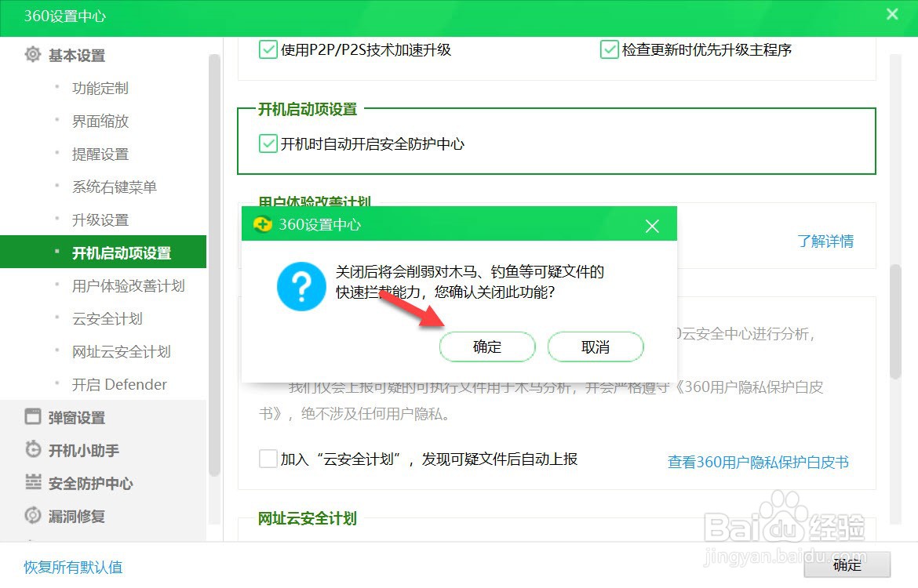918x588 pixels.
Task: Open 界面缩放 settings page
Action: 100,121
